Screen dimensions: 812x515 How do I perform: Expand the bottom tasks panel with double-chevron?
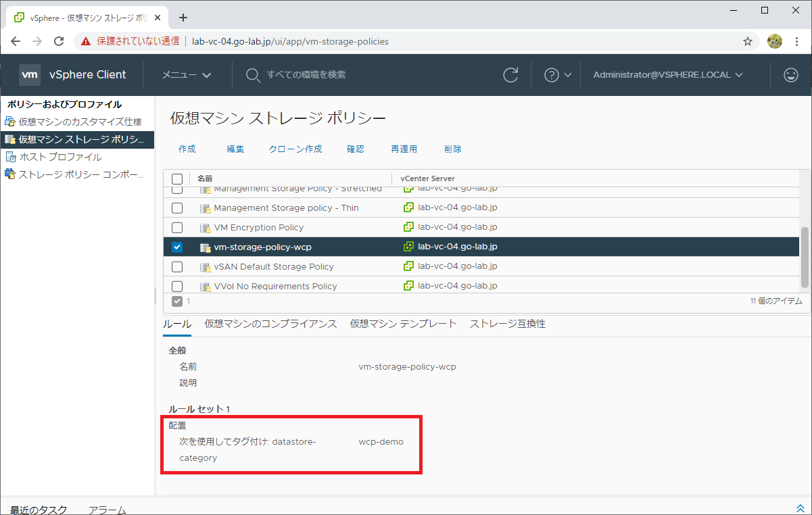pyautogui.click(x=801, y=508)
